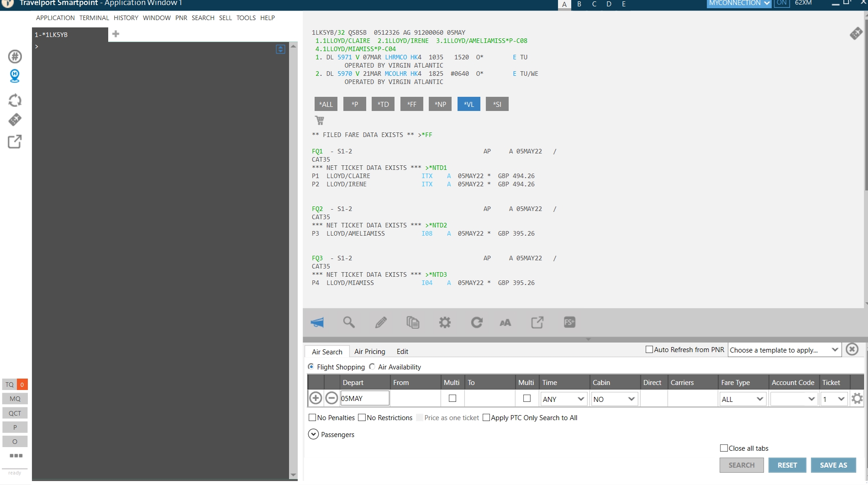Click the FS+ toolbar icon
Viewport: 868px width, 485px height.
pos(569,322)
